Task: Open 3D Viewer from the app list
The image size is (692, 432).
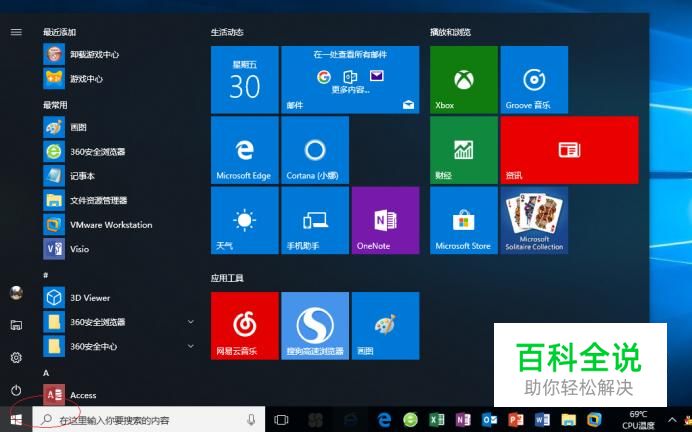Action: coord(119,298)
